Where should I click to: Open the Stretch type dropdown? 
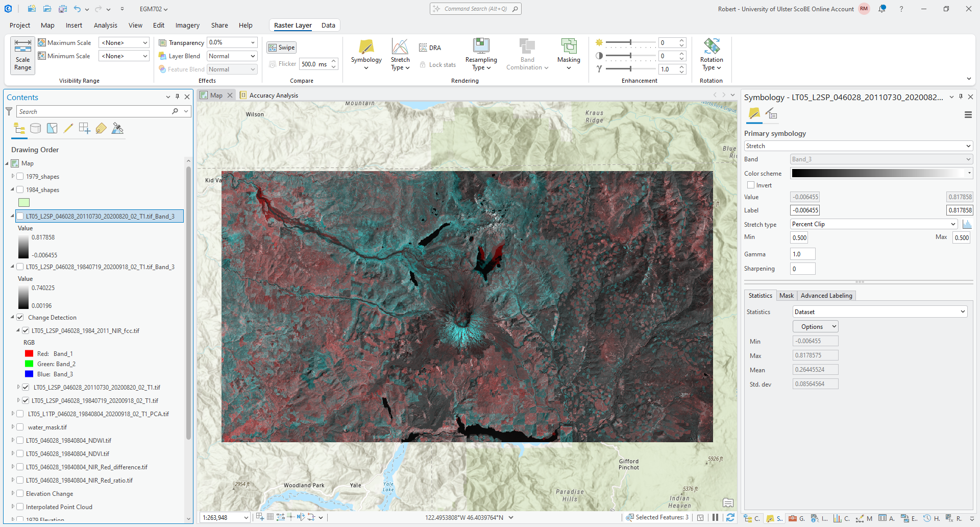[x=874, y=224]
